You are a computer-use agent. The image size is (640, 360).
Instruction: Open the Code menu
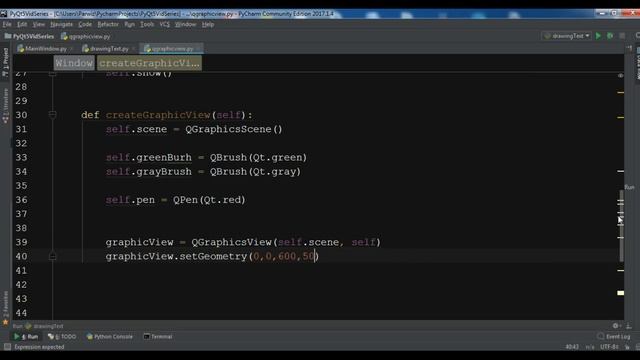(85, 24)
